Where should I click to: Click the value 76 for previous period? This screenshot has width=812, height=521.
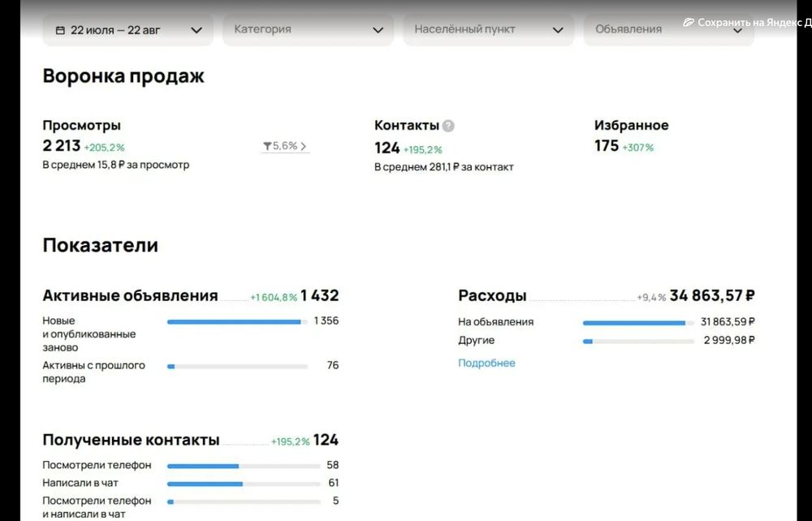(333, 365)
